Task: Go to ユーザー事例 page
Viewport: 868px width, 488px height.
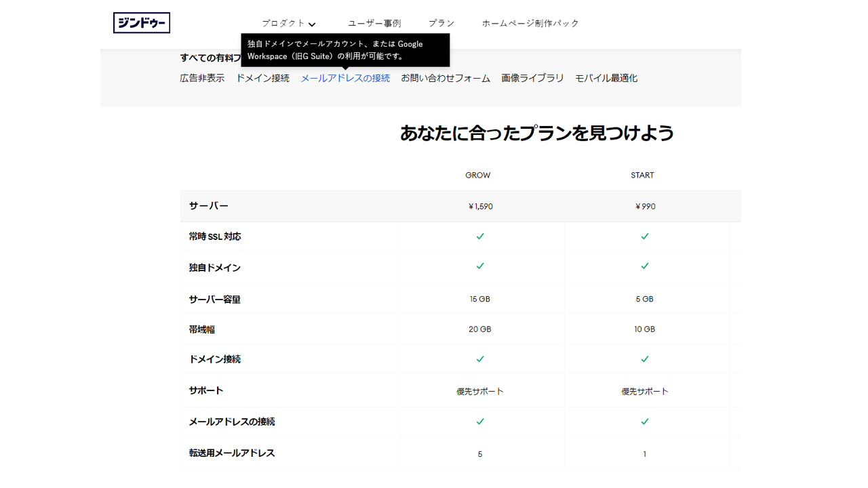Action: (x=374, y=23)
